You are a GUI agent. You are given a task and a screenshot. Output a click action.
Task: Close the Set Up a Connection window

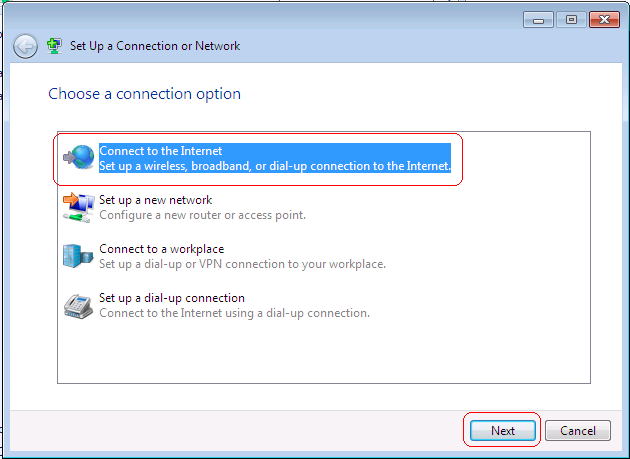point(605,19)
